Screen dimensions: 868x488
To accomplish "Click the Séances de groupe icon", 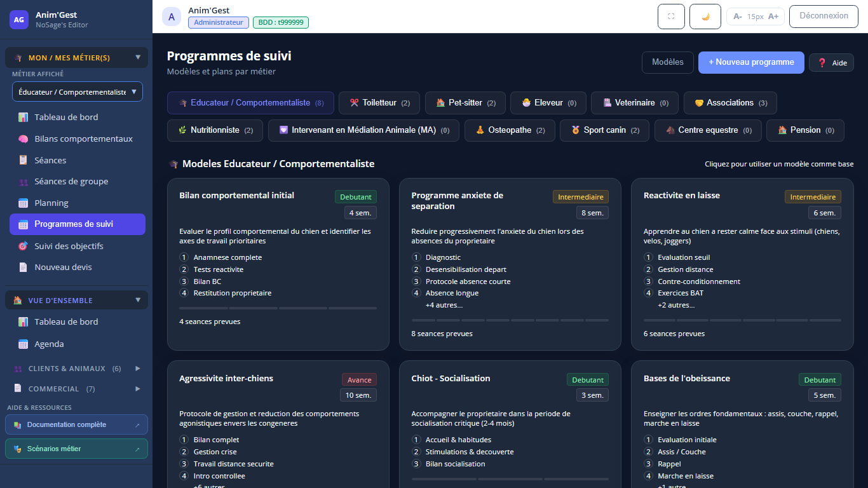I will pyautogui.click(x=23, y=182).
